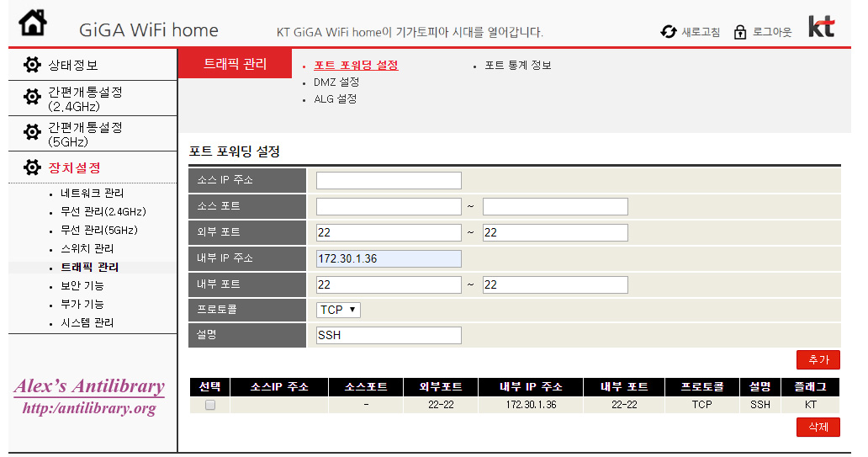Screen dimensions: 868x457
Task: Open ALG 설정 link
Action: [336, 99]
